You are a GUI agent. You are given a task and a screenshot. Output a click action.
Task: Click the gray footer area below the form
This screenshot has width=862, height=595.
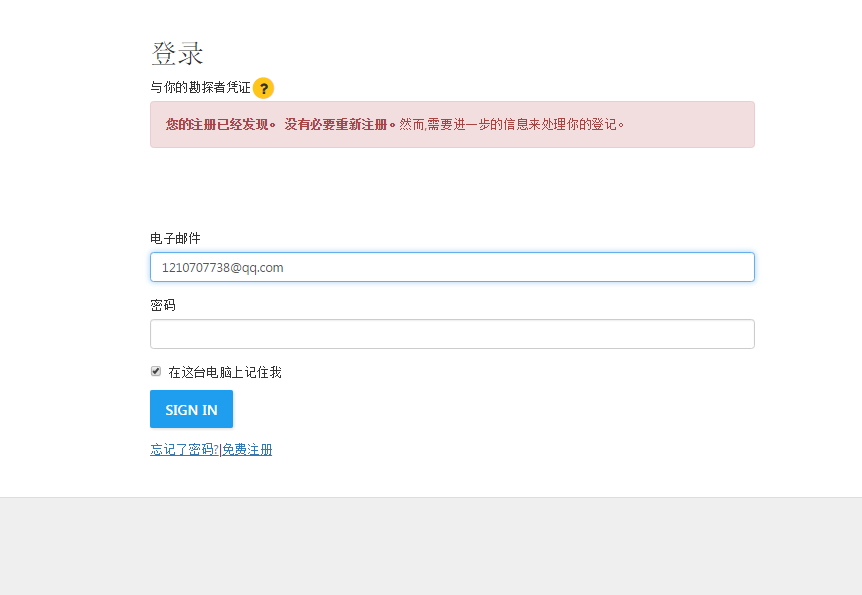coord(430,546)
